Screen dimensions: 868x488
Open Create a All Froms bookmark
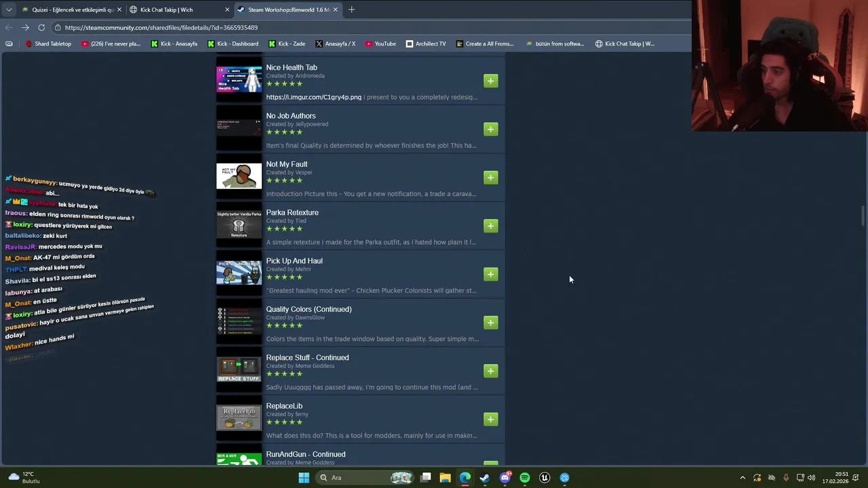pyautogui.click(x=485, y=43)
